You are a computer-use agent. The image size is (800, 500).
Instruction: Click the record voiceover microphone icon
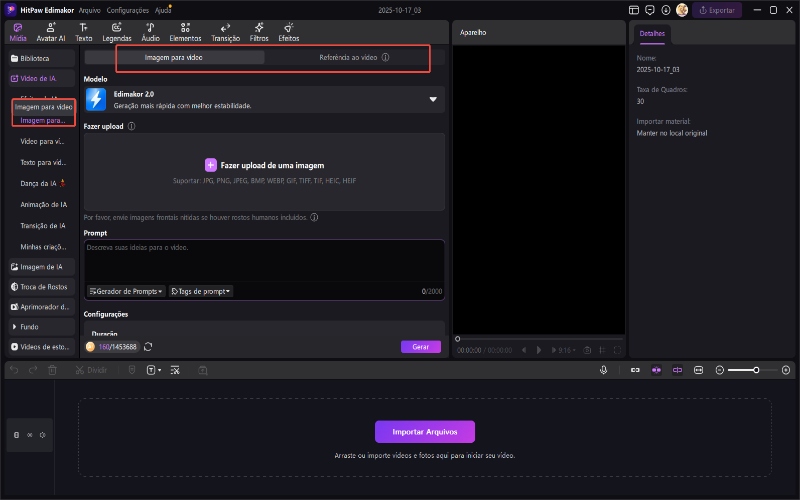pyautogui.click(x=604, y=370)
